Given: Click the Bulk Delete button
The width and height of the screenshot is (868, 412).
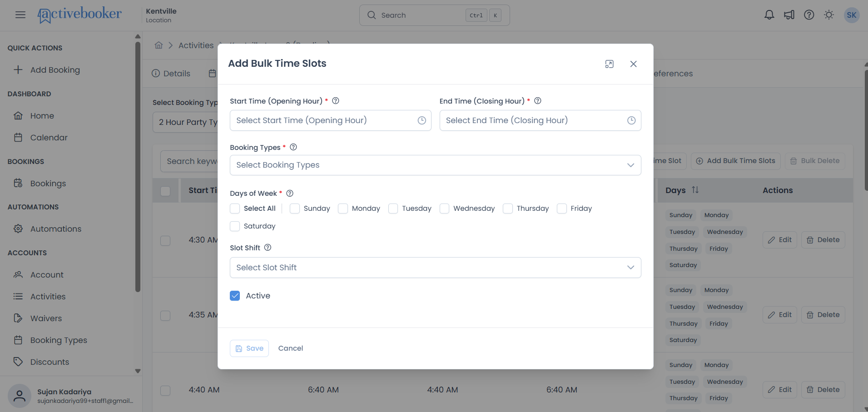Looking at the screenshot, I should click(815, 161).
